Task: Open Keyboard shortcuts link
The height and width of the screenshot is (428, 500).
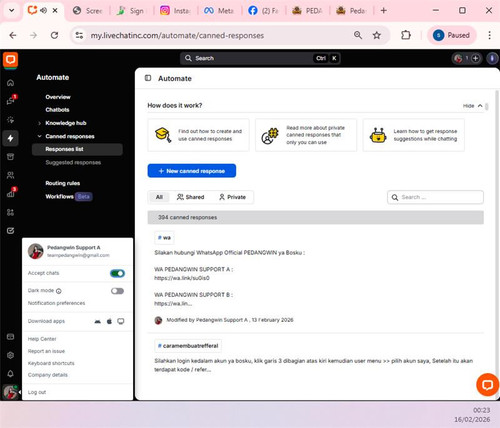Action: tap(51, 363)
